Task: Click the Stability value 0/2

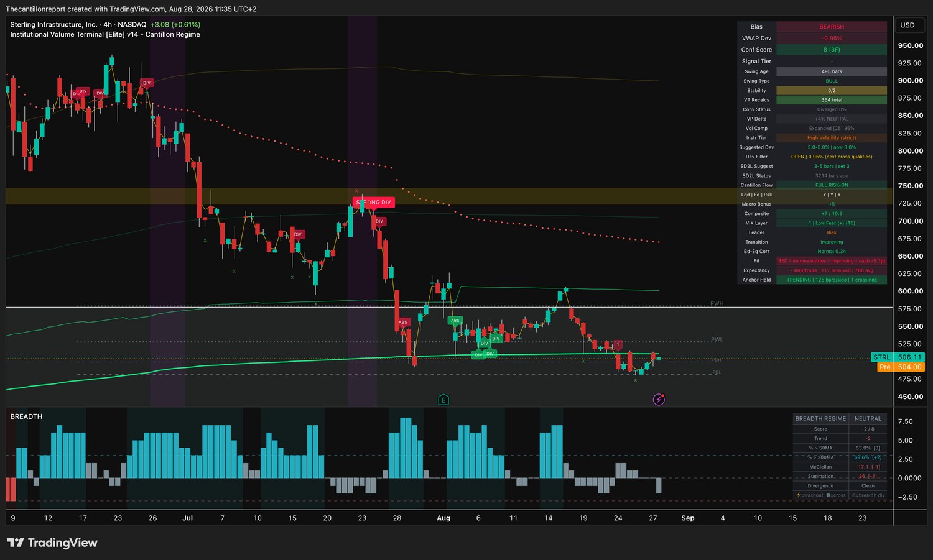Action: 832,91
